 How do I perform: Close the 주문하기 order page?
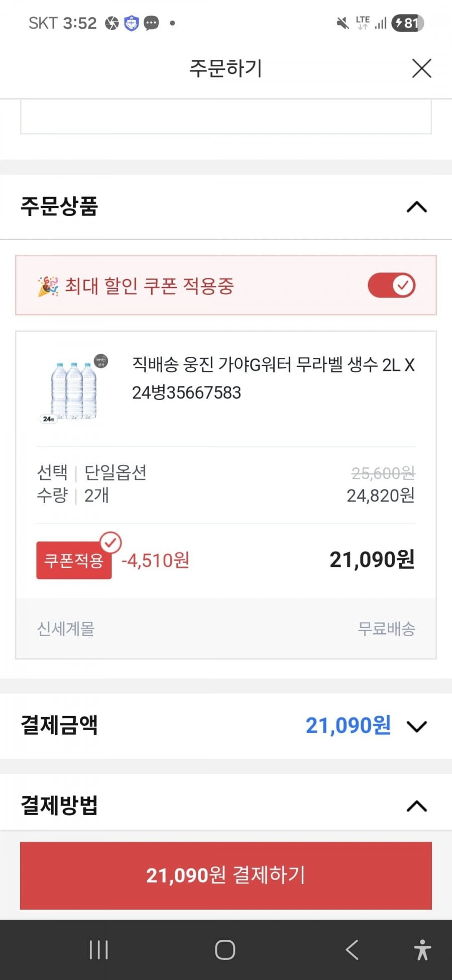click(x=421, y=68)
